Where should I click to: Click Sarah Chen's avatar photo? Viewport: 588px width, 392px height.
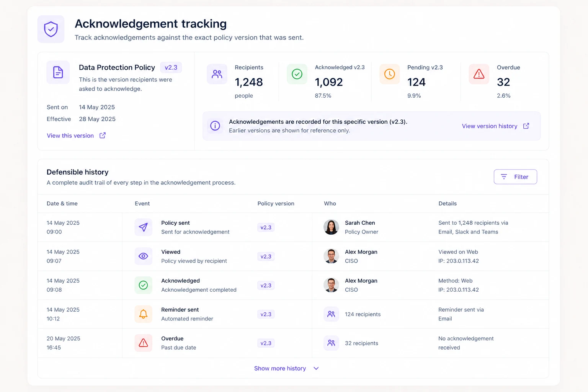(x=331, y=227)
